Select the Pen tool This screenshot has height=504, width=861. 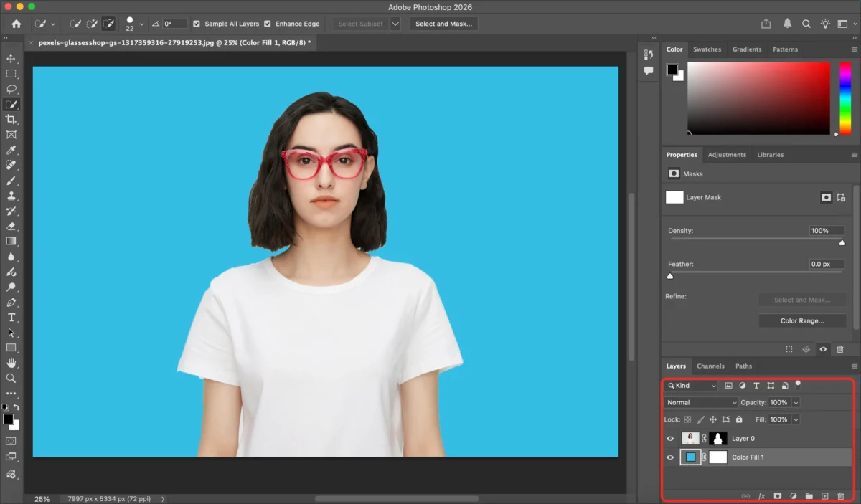pos(11,302)
